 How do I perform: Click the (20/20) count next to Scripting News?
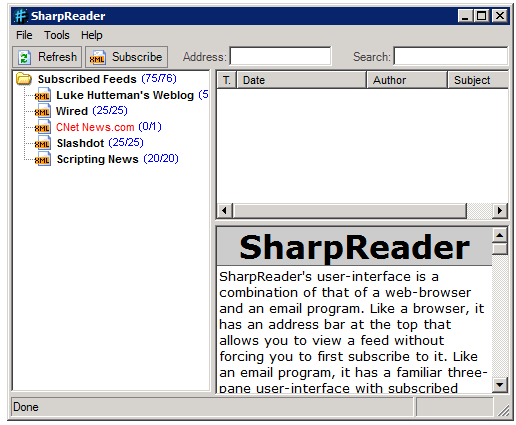[x=161, y=159]
